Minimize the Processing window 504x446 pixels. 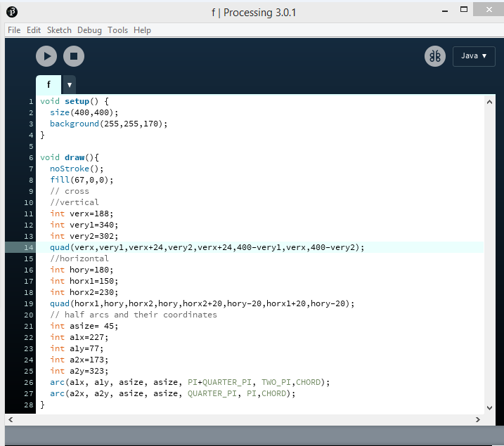tap(446, 10)
